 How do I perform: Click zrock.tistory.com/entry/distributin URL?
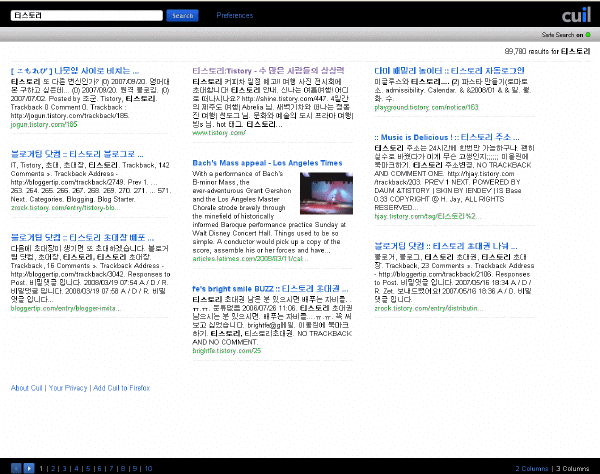(429, 308)
